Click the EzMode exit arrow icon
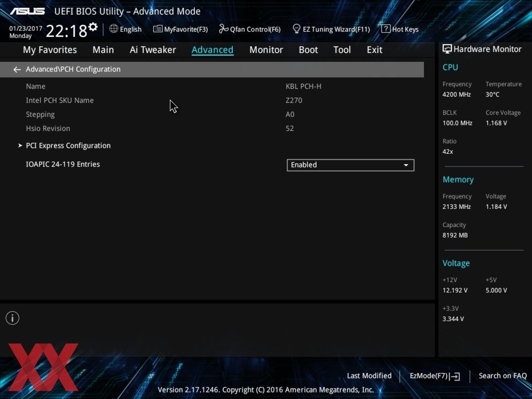Screen dimensions: 532x399 pyautogui.click(x=455, y=376)
